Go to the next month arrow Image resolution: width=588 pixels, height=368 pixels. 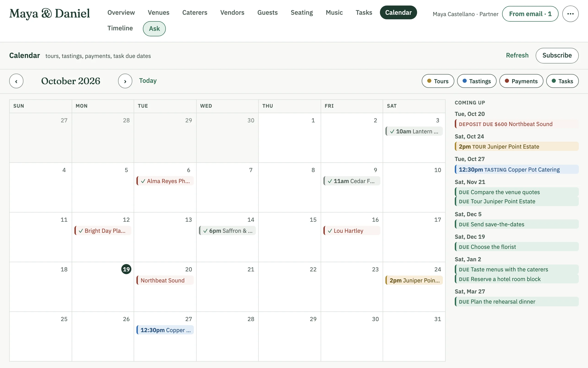pyautogui.click(x=125, y=81)
